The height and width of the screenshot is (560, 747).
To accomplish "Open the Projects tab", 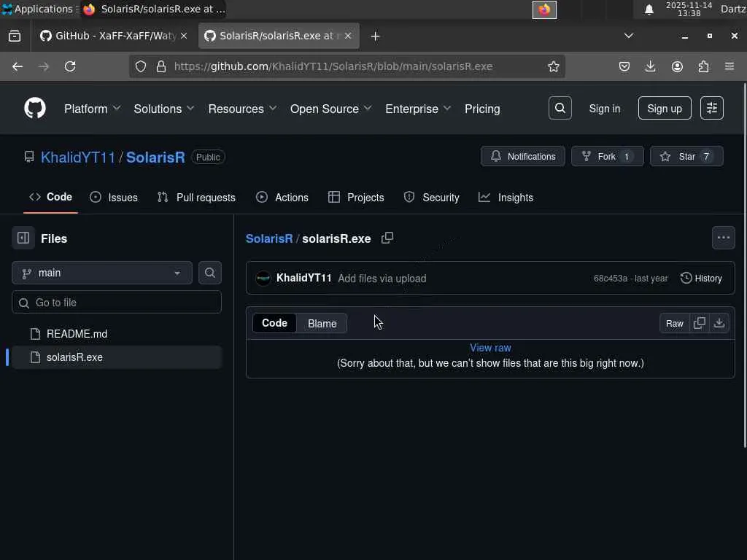I will tap(356, 198).
